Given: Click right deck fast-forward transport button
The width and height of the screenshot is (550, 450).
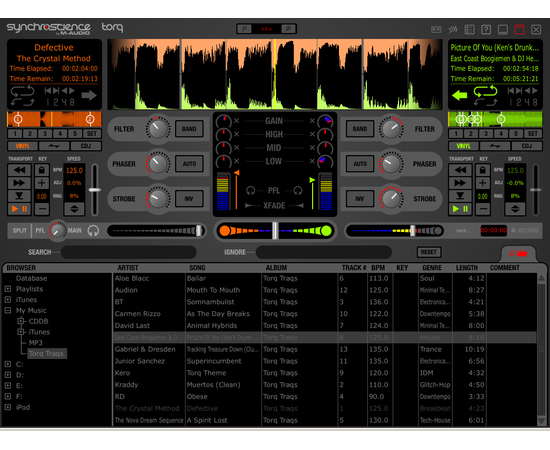Looking at the screenshot, I should coord(460,183).
